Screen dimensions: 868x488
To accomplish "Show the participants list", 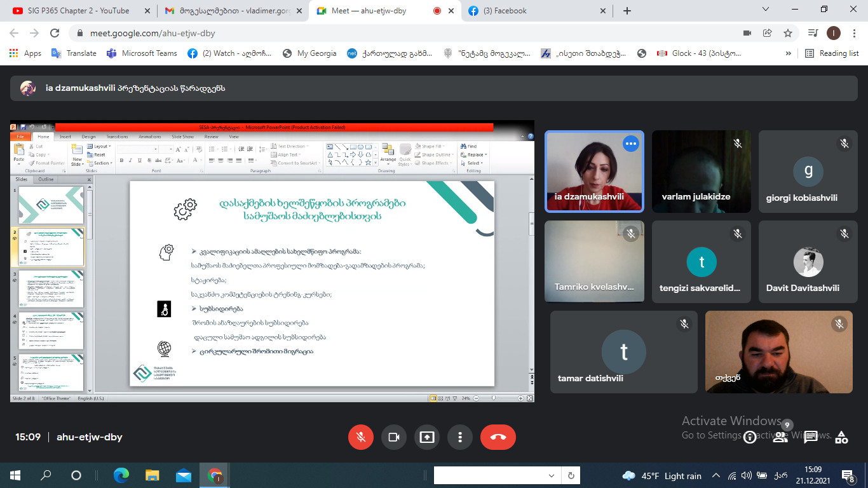I will pyautogui.click(x=781, y=437).
